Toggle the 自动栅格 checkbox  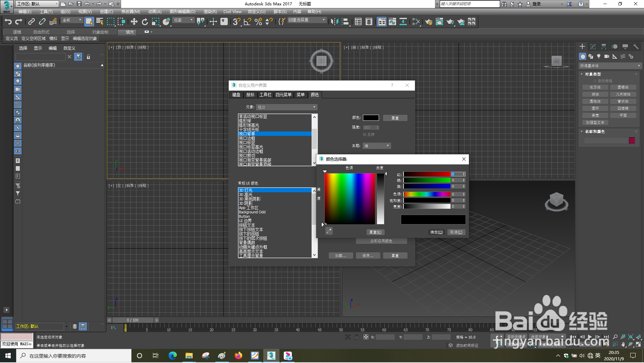tap(595, 81)
